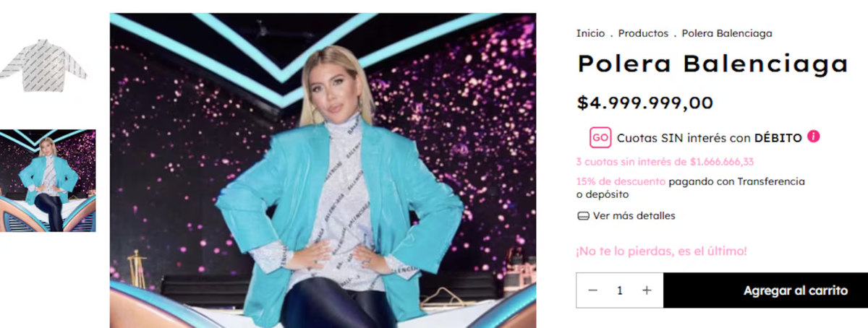Click Polera Balenciaga breadcrumb item
The image size is (868, 328).
(x=727, y=33)
